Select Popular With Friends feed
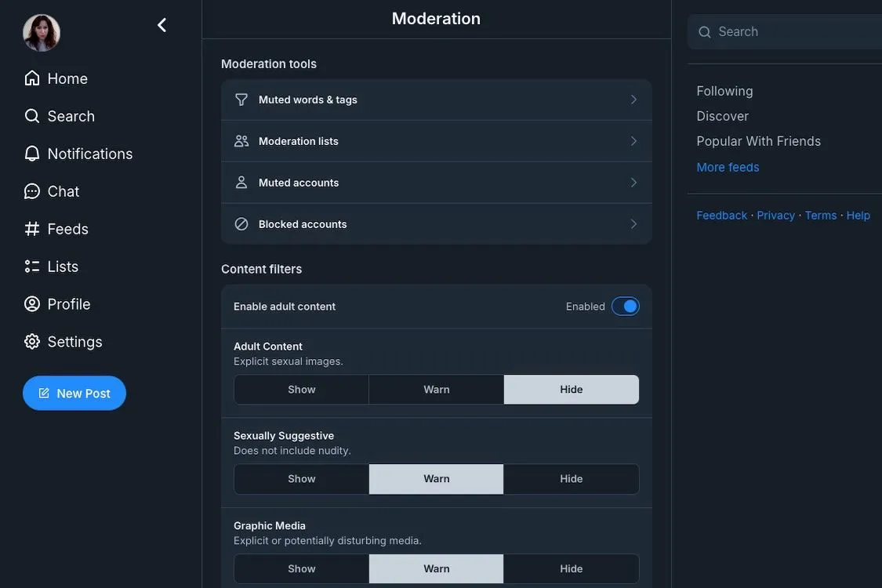Viewport: 882px width, 588px height. 758,141
